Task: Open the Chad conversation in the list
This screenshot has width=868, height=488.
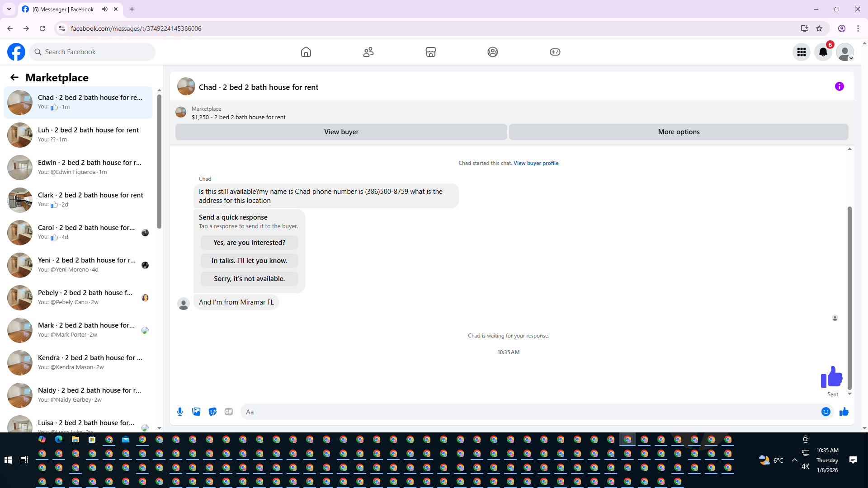Action: 78,103
